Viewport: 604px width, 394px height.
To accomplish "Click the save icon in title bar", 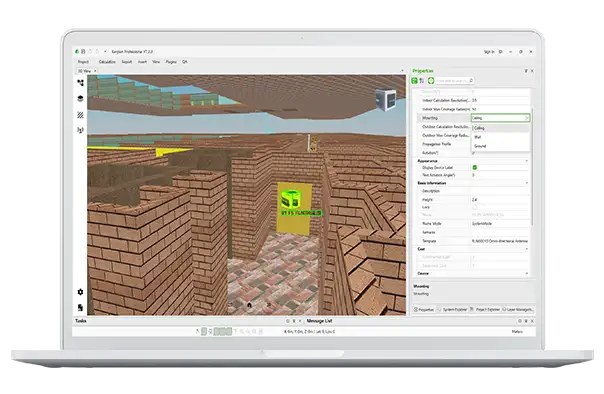I will click(x=83, y=52).
